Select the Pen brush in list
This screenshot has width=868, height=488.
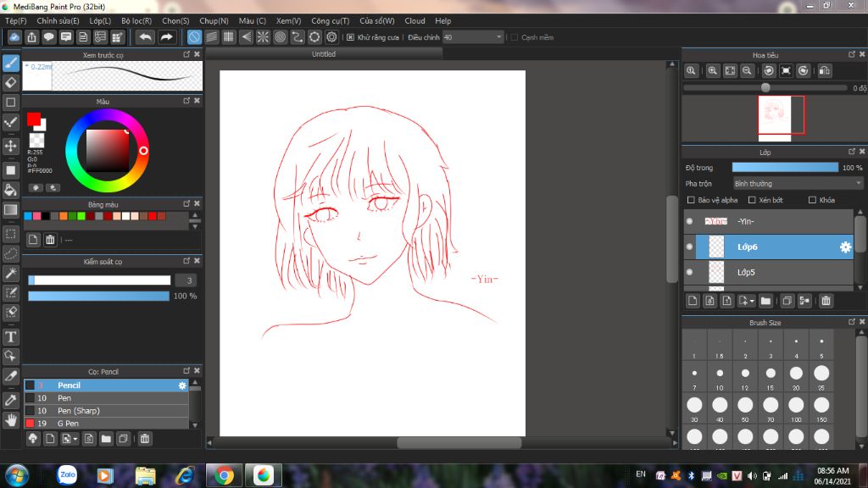click(x=106, y=398)
